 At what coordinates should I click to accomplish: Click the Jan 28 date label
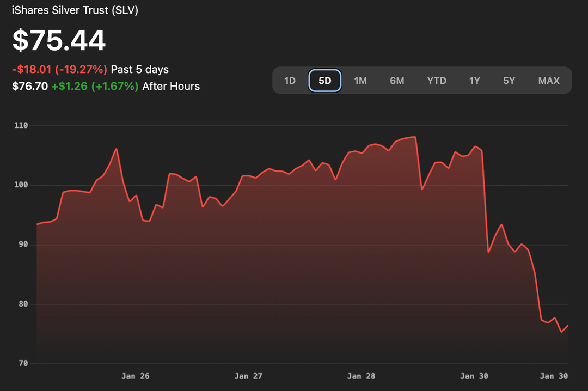(x=362, y=376)
